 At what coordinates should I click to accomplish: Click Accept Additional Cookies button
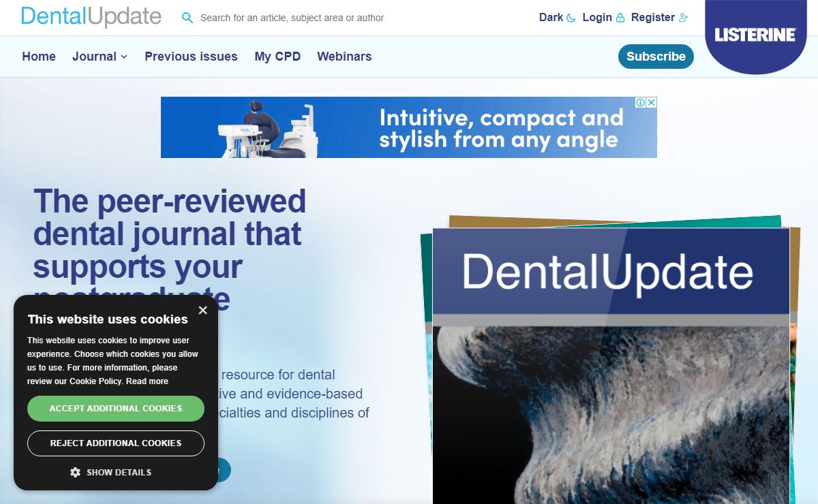[x=116, y=409]
